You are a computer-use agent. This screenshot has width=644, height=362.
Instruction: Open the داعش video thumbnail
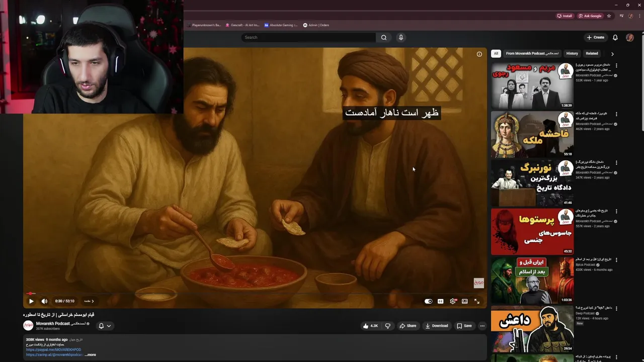[532, 329]
